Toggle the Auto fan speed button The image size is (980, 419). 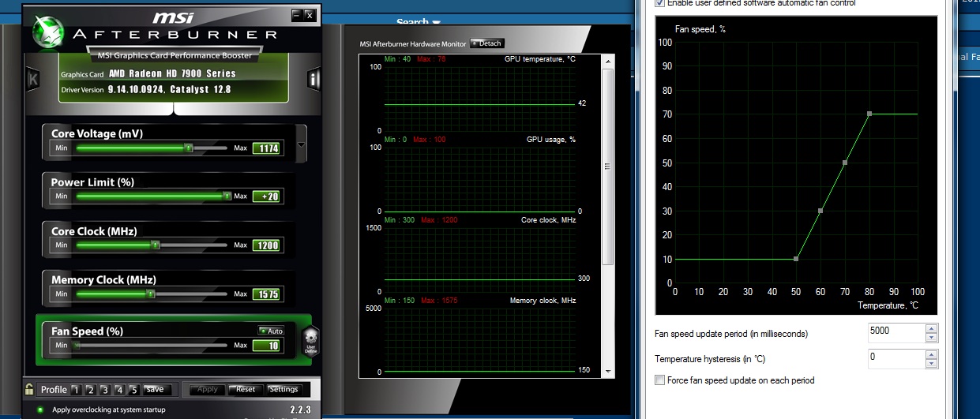point(270,331)
